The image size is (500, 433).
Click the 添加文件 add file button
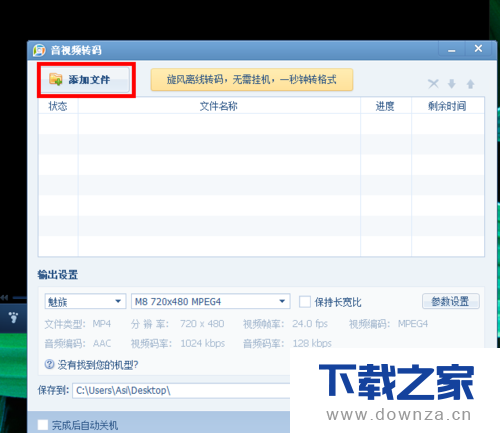pyautogui.click(x=86, y=80)
